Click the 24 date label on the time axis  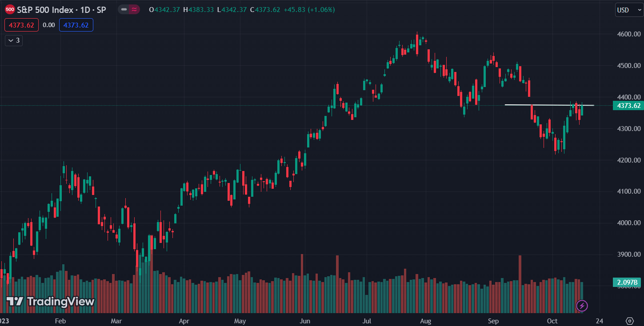[599, 321]
